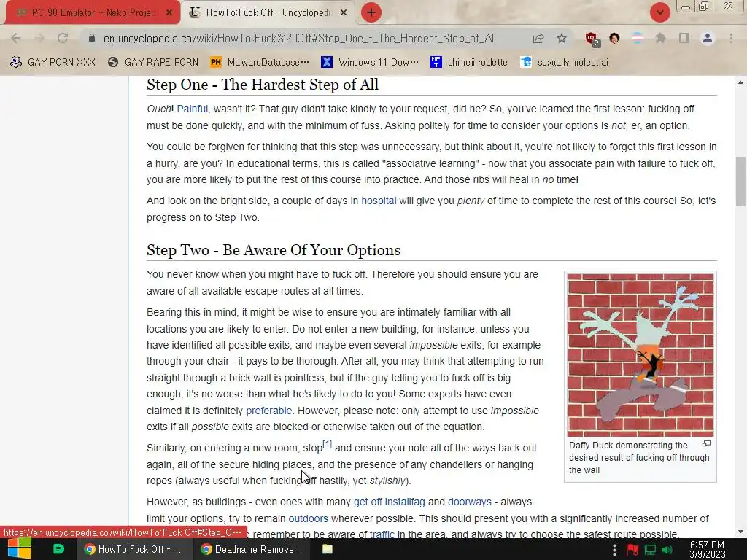Open File Explorer from the taskbar
747x560 pixels.
pos(328,550)
